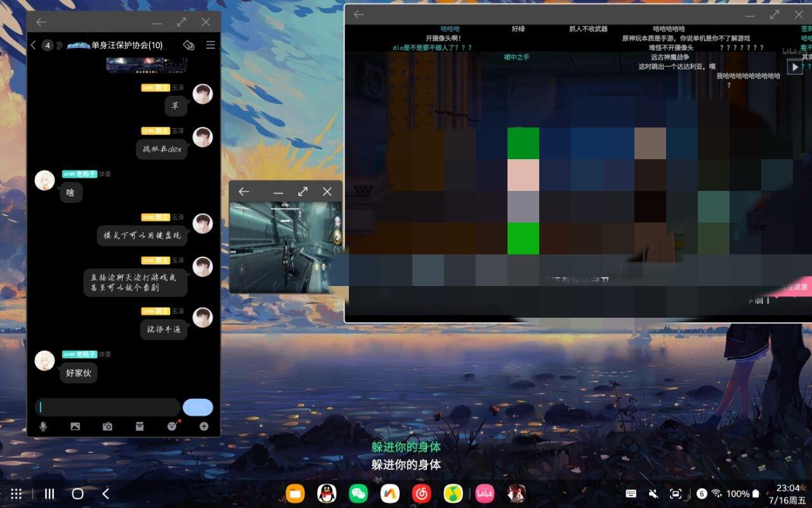Click the message bubble 草

tap(176, 106)
